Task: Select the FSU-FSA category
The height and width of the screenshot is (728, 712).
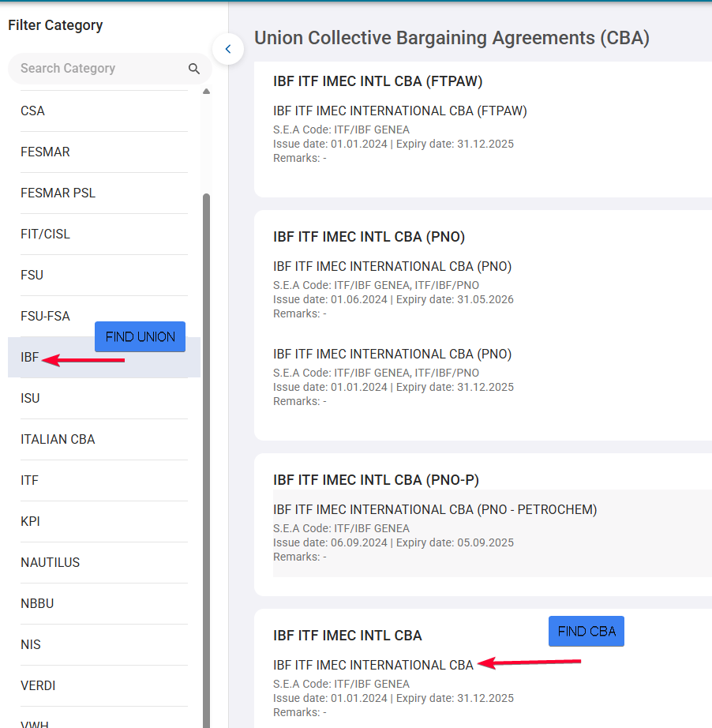Action: pyautogui.click(x=104, y=316)
